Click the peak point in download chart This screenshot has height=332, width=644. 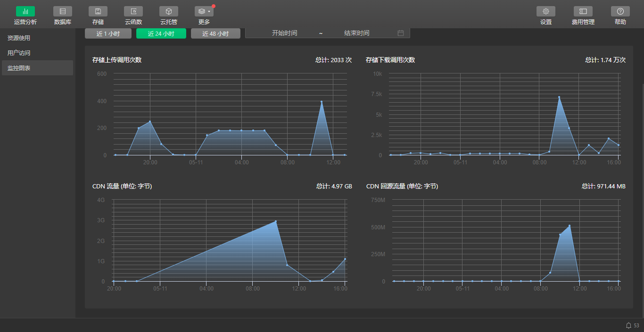(559, 97)
